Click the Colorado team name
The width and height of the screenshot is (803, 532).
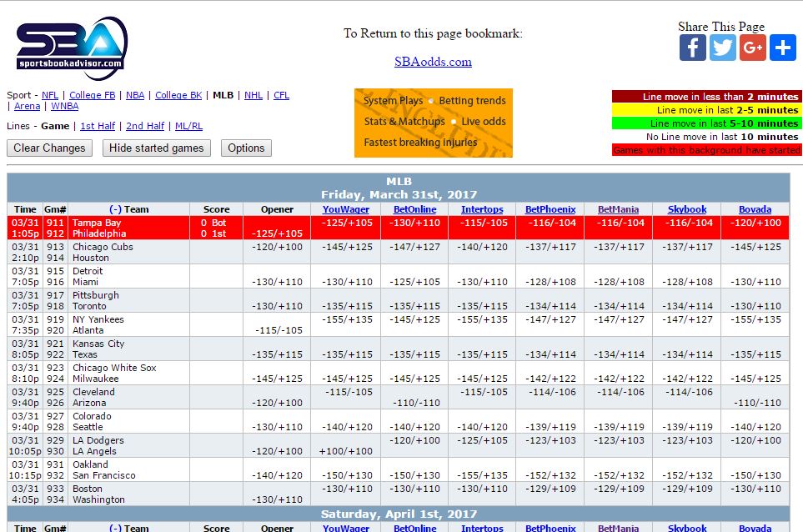click(x=92, y=416)
